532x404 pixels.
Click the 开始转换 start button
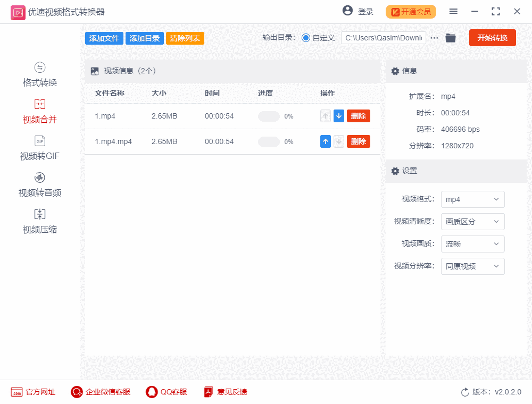coord(492,38)
